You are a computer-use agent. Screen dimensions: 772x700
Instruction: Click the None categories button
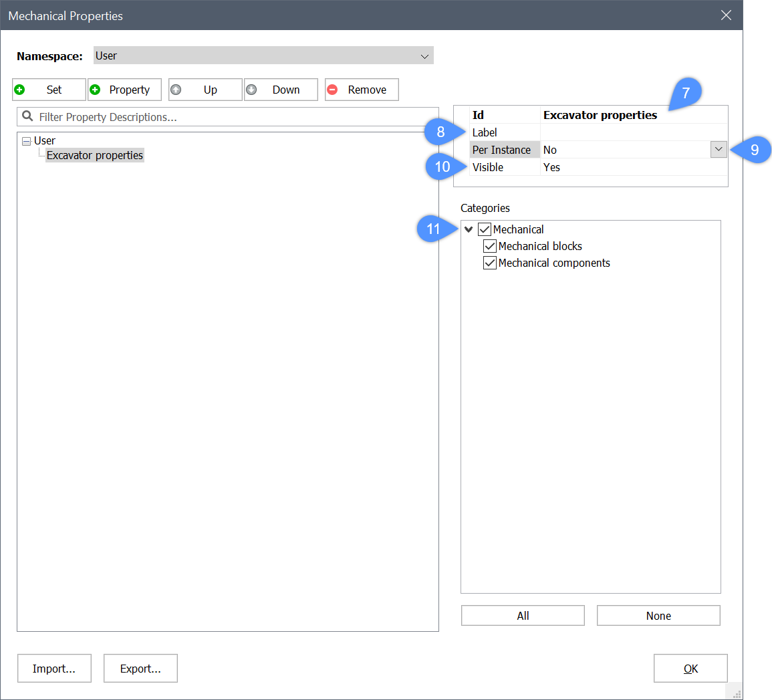coord(658,616)
